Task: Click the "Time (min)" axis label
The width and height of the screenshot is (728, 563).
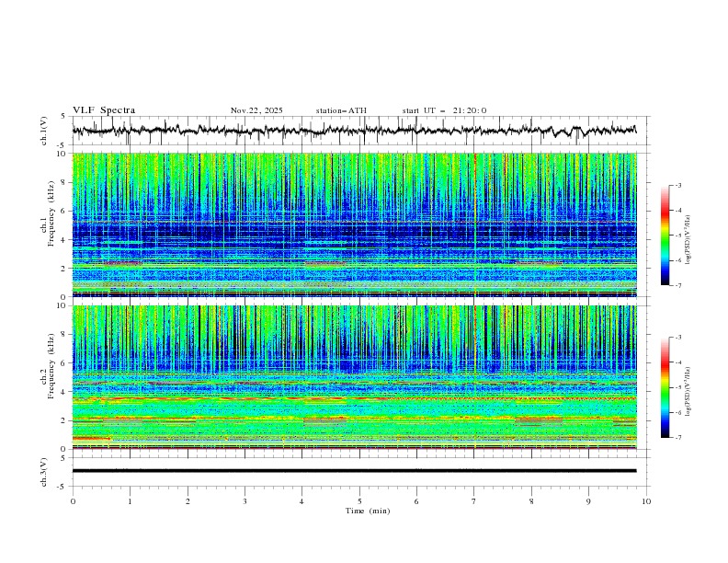Action: pyautogui.click(x=368, y=511)
